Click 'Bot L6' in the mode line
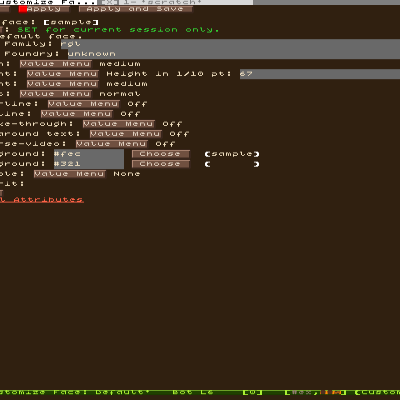This screenshot has height=400, width=400. click(x=192, y=392)
